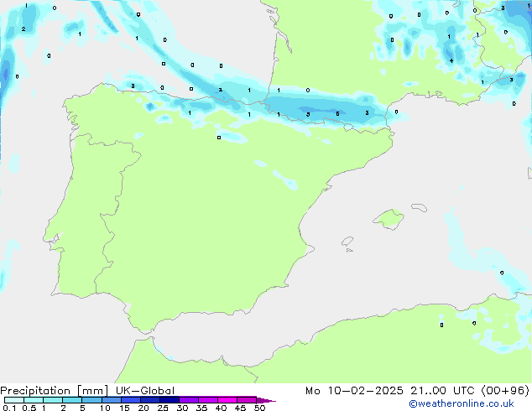Click the 0.5–1 mm legend color swatch
This screenshot has height=411, width=532.
(34, 400)
